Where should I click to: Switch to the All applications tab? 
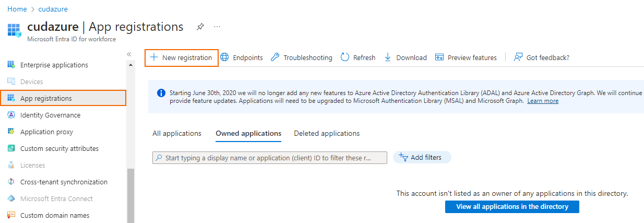click(177, 133)
